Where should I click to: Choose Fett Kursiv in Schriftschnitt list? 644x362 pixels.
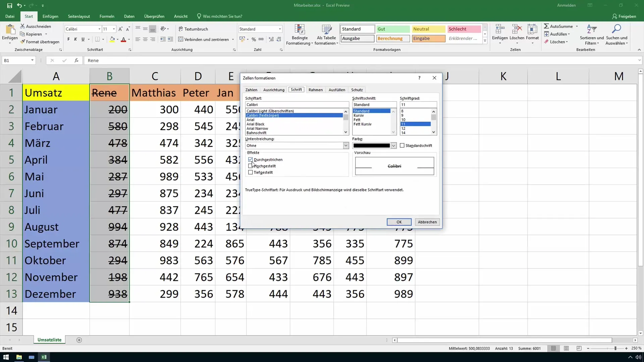point(363,124)
